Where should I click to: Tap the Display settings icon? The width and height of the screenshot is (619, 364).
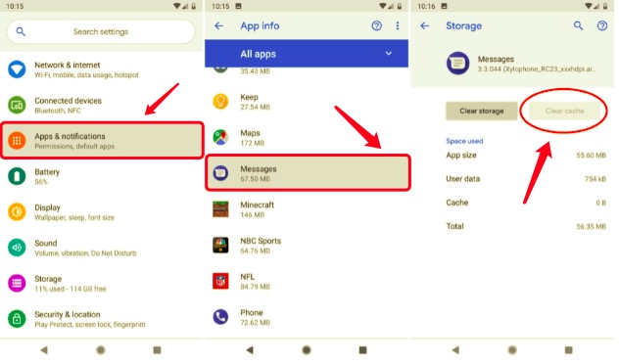coord(17,211)
